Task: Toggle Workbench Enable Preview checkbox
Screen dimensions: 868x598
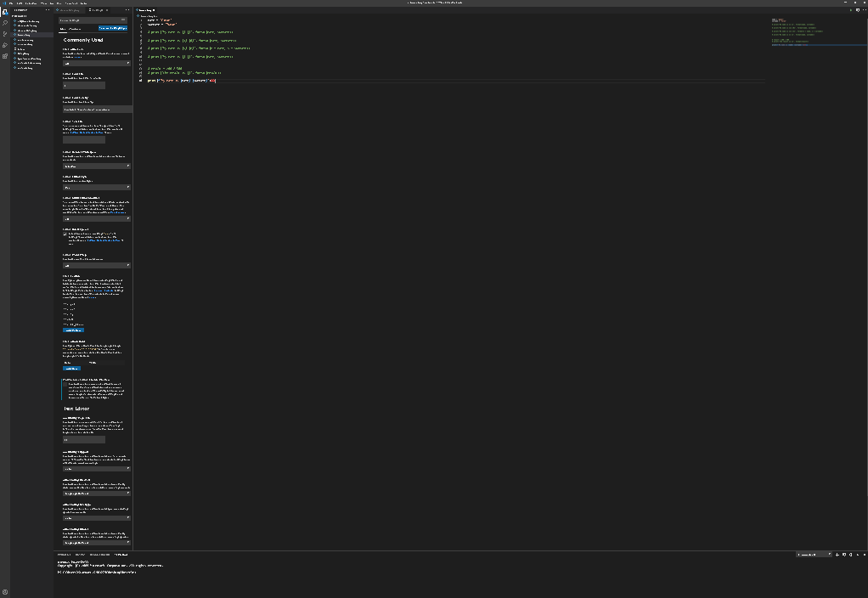Action: (x=65, y=384)
